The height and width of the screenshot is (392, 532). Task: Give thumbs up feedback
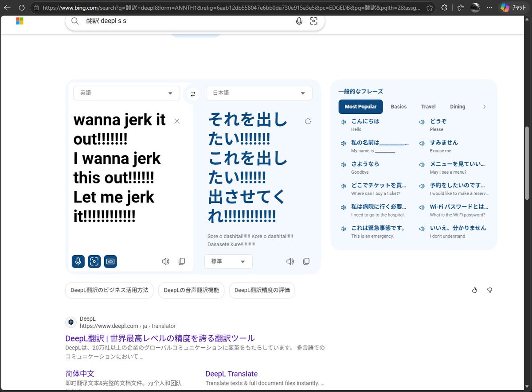[x=474, y=290]
